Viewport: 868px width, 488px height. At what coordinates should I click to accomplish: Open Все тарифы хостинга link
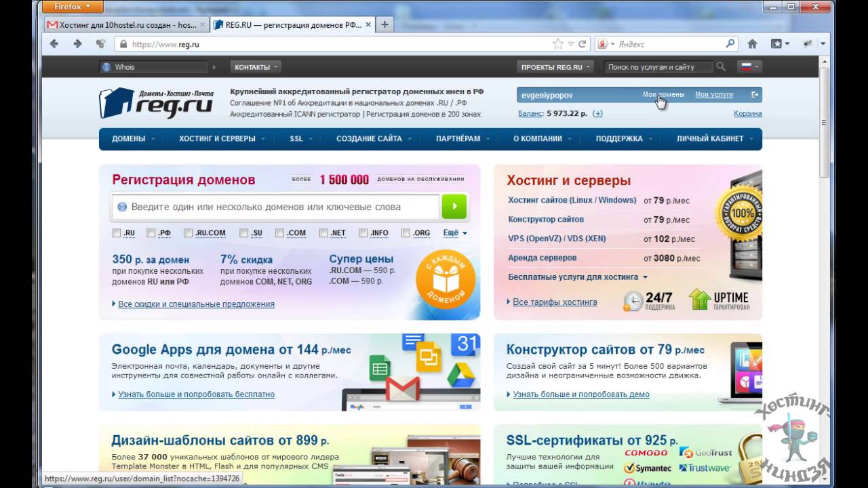click(555, 302)
